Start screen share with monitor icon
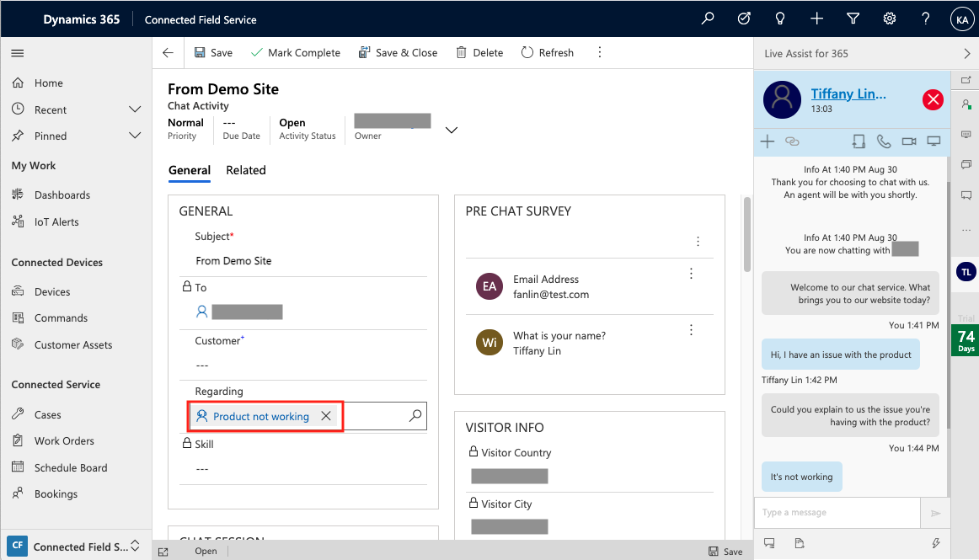 934,141
